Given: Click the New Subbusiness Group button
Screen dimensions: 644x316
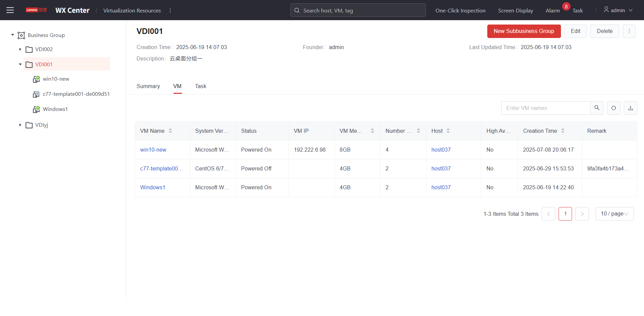Looking at the screenshot, I should (x=524, y=31).
